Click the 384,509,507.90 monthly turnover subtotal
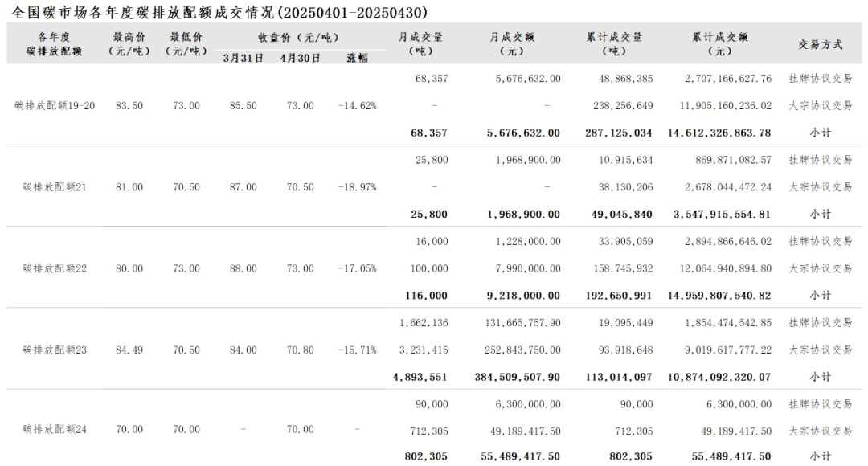This screenshot has height=466, width=868. tap(512, 377)
